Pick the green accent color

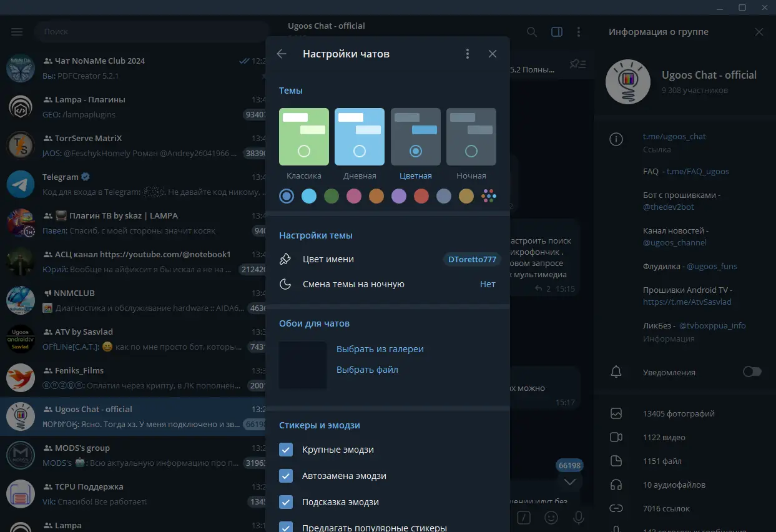pos(332,196)
